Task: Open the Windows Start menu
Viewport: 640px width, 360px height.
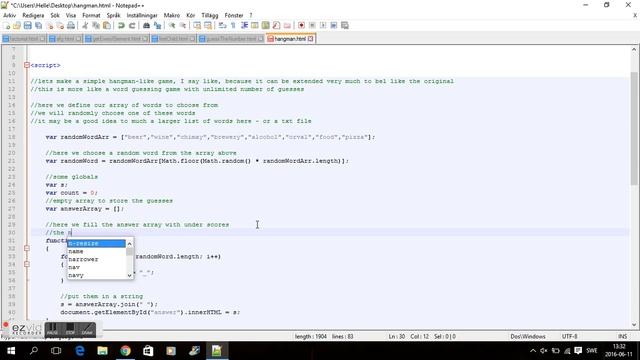Action: point(11,351)
